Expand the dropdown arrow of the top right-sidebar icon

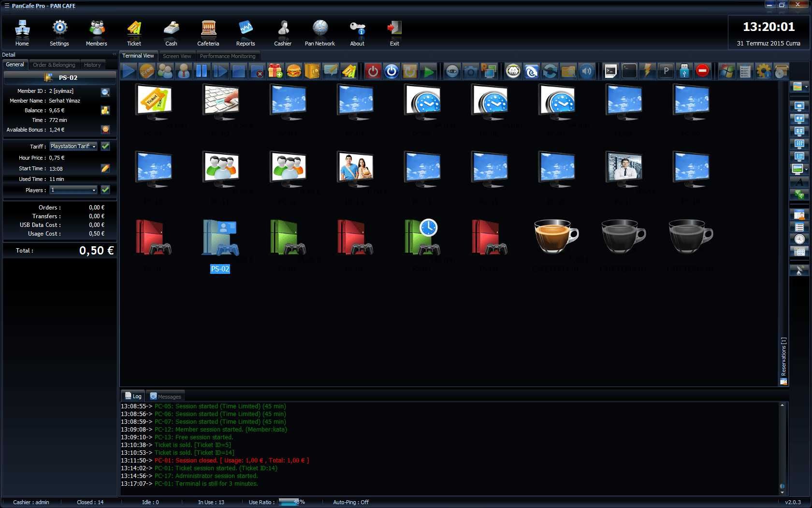806,87
